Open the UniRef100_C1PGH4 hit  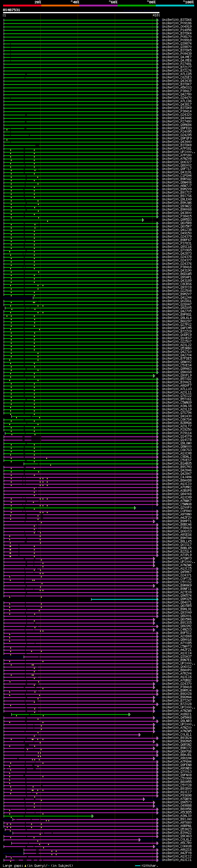pos(176,176)
